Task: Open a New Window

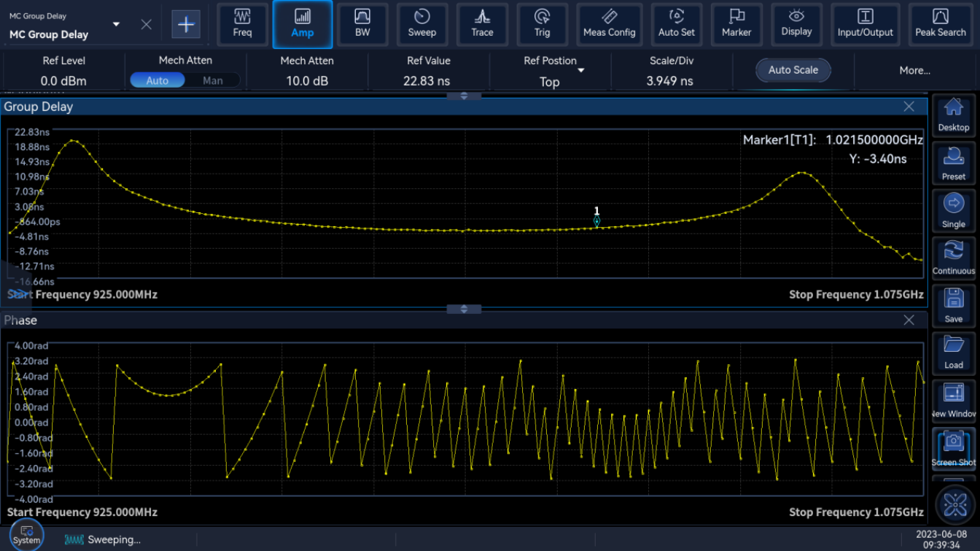Action: [x=954, y=400]
